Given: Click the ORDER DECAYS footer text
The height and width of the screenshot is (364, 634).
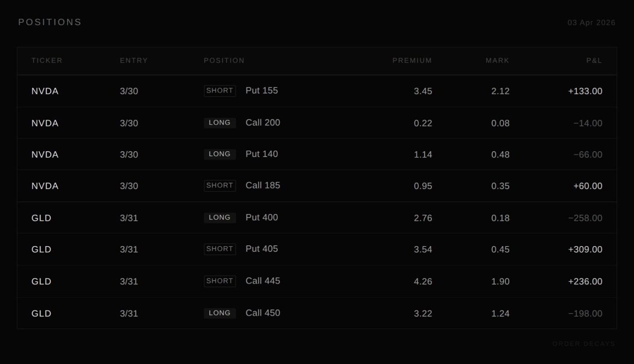Looking at the screenshot, I should [x=584, y=344].
